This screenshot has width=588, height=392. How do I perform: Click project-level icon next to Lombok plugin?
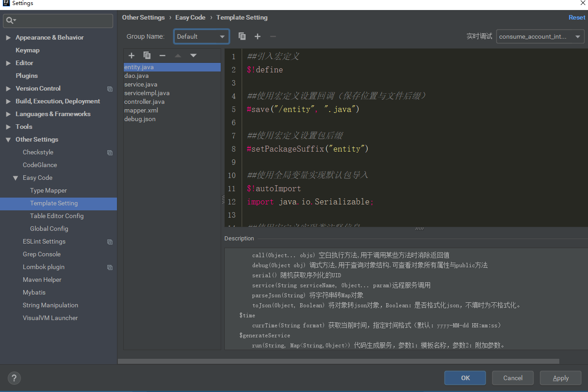(x=110, y=267)
